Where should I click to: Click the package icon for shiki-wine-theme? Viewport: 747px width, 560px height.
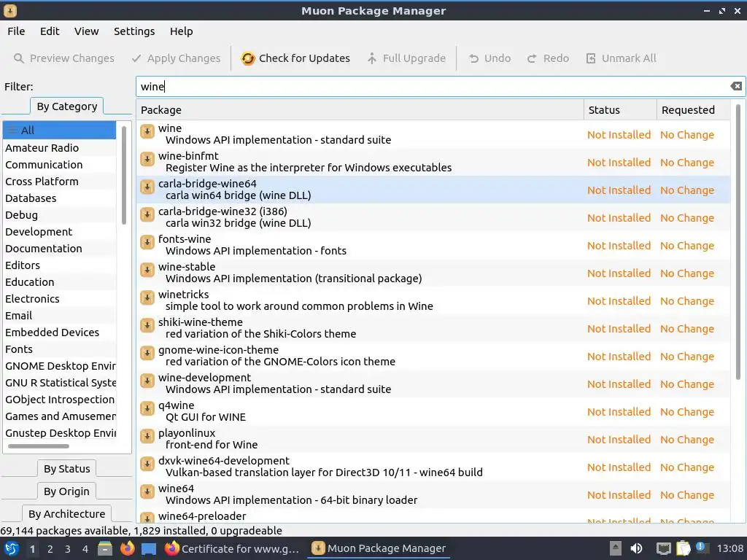[147, 325]
